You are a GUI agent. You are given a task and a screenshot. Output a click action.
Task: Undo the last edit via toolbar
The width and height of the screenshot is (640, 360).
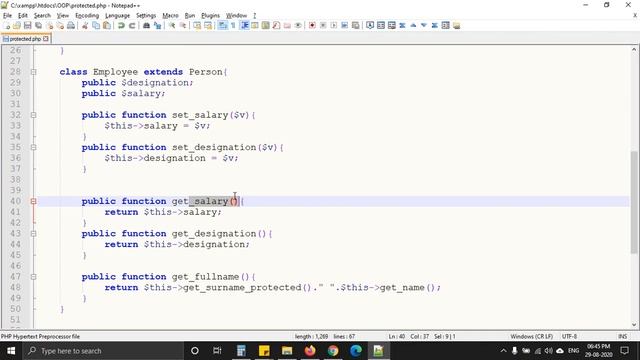click(121, 25)
